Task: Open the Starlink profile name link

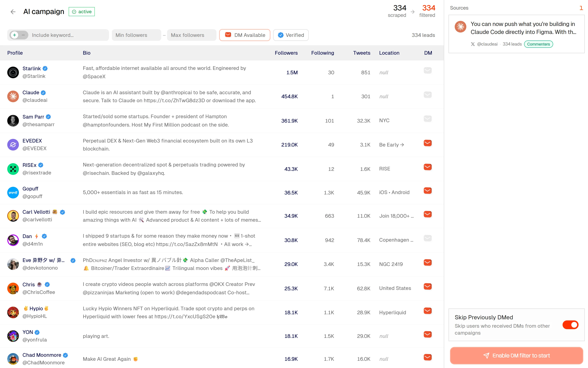Action: (x=31, y=68)
